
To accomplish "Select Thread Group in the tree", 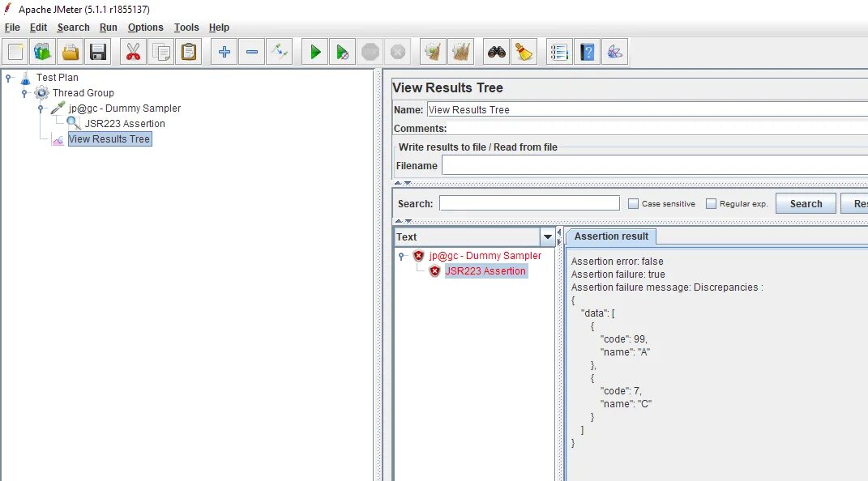I will tap(83, 93).
